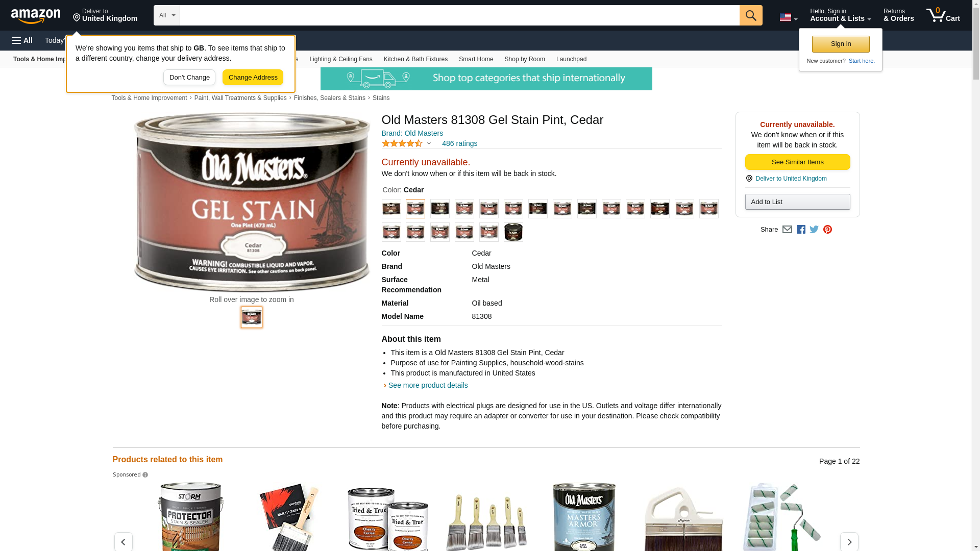Select the first color swatch variant

[391, 209]
